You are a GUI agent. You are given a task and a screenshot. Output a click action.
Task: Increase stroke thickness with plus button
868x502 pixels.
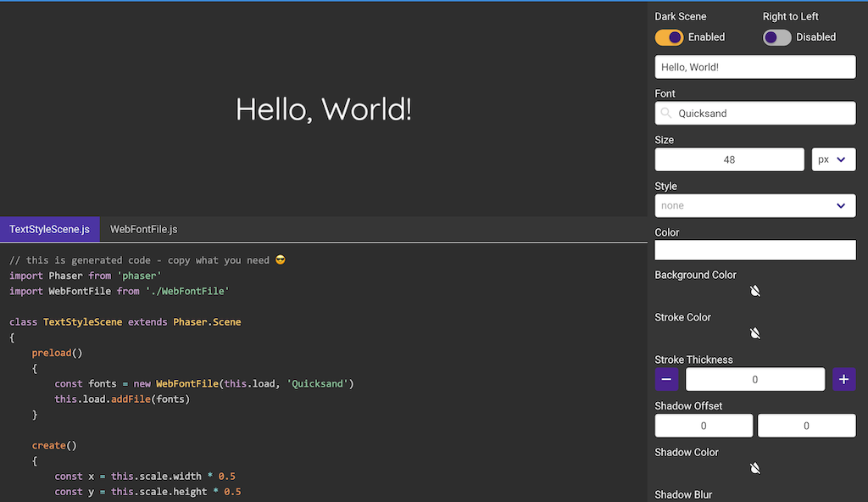pos(843,379)
